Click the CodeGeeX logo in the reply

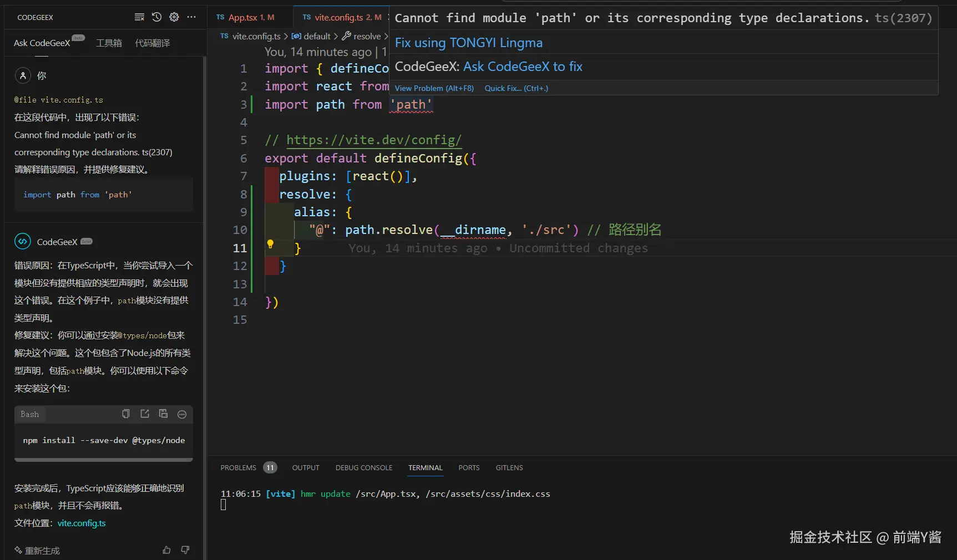(x=23, y=241)
